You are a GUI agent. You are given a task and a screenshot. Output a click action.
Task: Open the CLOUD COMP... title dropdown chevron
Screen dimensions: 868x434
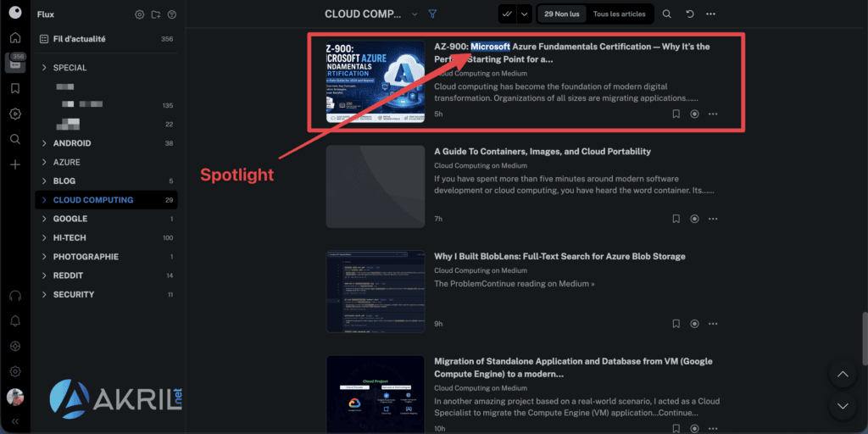pos(415,14)
